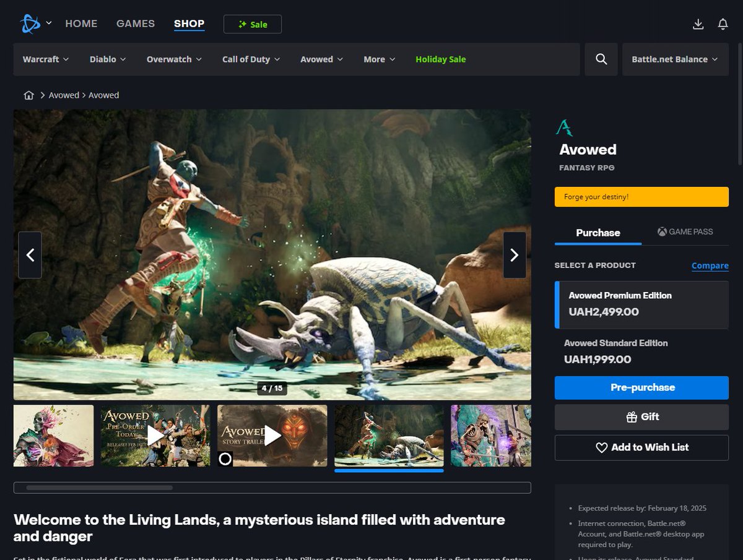Click the Battle.net logo icon
The image size is (743, 560).
click(30, 24)
